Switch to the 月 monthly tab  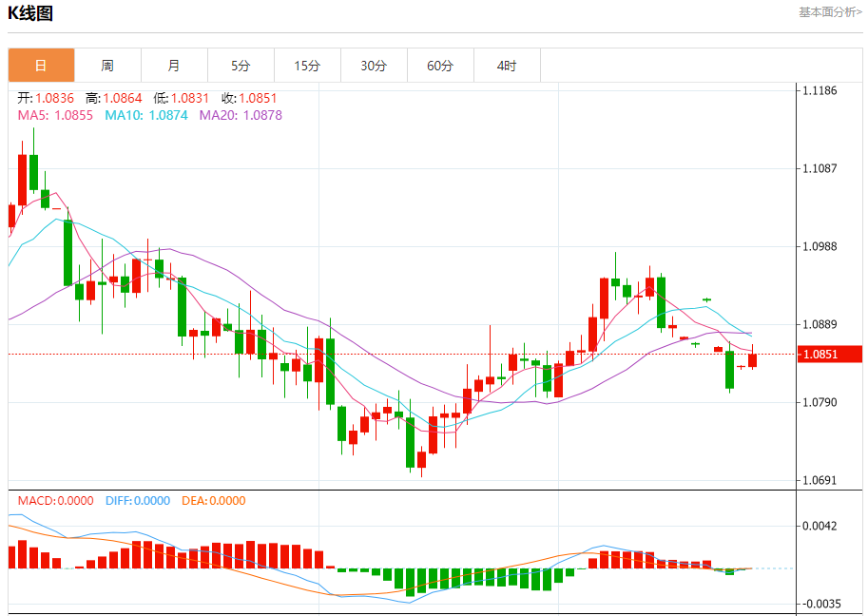[174, 66]
